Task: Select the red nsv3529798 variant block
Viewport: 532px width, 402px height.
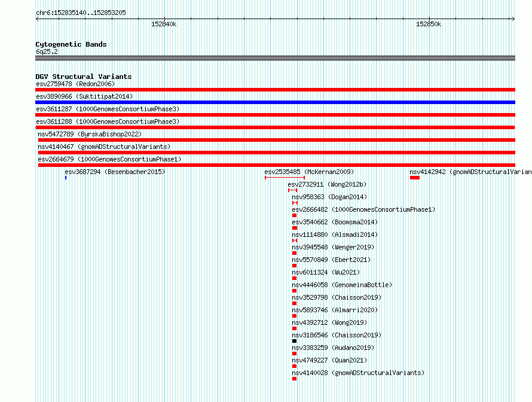Action: click(295, 303)
